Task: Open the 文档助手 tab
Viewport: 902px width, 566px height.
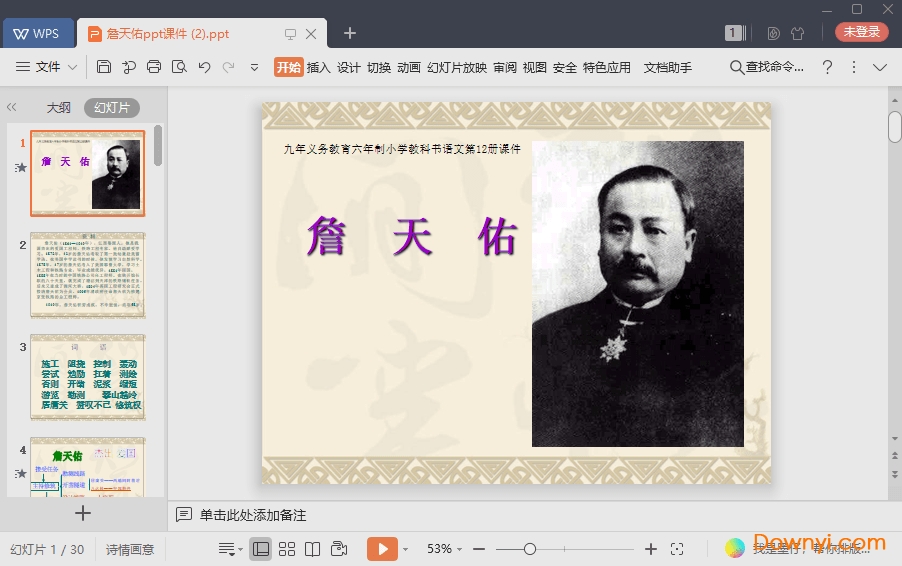Action: [x=667, y=67]
